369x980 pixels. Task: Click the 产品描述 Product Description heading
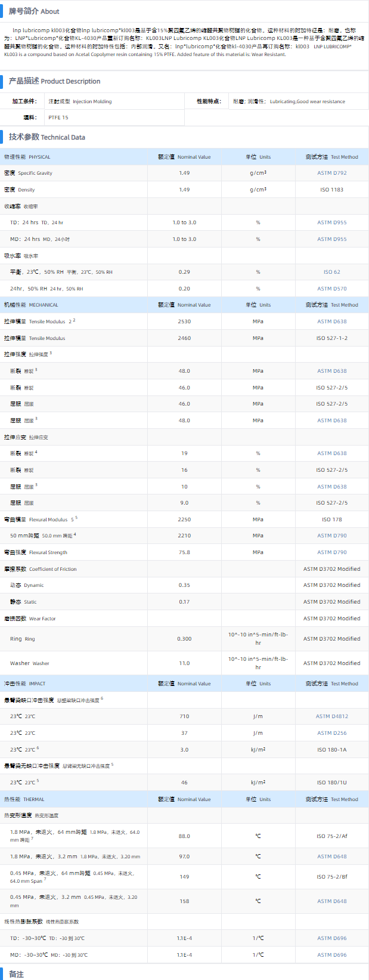(54, 81)
